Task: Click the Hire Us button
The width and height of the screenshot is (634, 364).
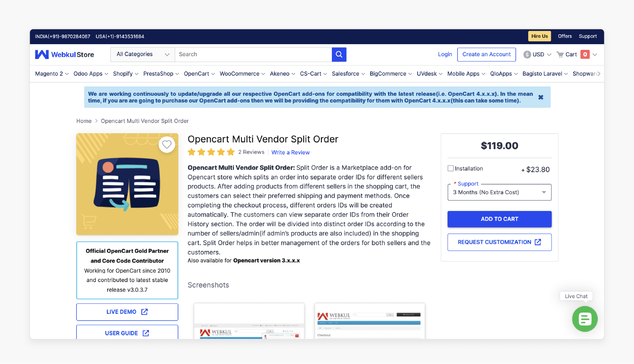Action: (539, 36)
